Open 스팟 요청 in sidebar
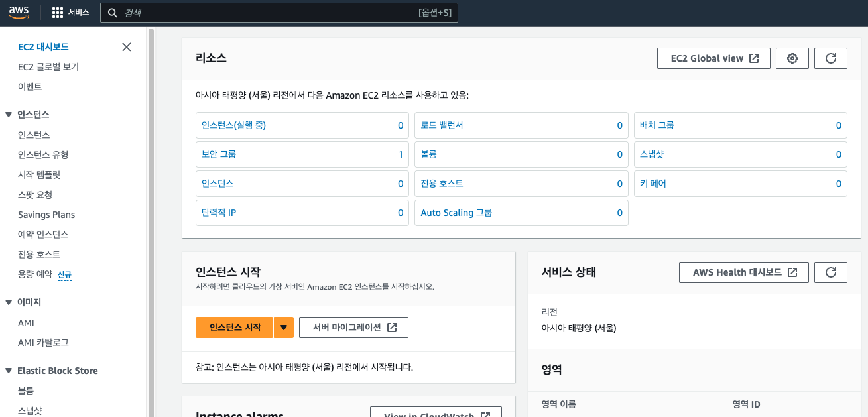 point(35,194)
